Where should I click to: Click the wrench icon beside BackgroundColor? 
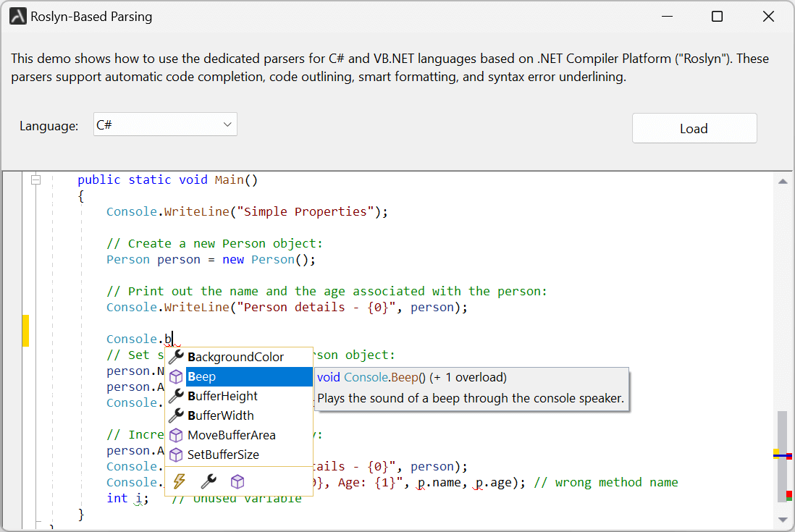(x=176, y=357)
